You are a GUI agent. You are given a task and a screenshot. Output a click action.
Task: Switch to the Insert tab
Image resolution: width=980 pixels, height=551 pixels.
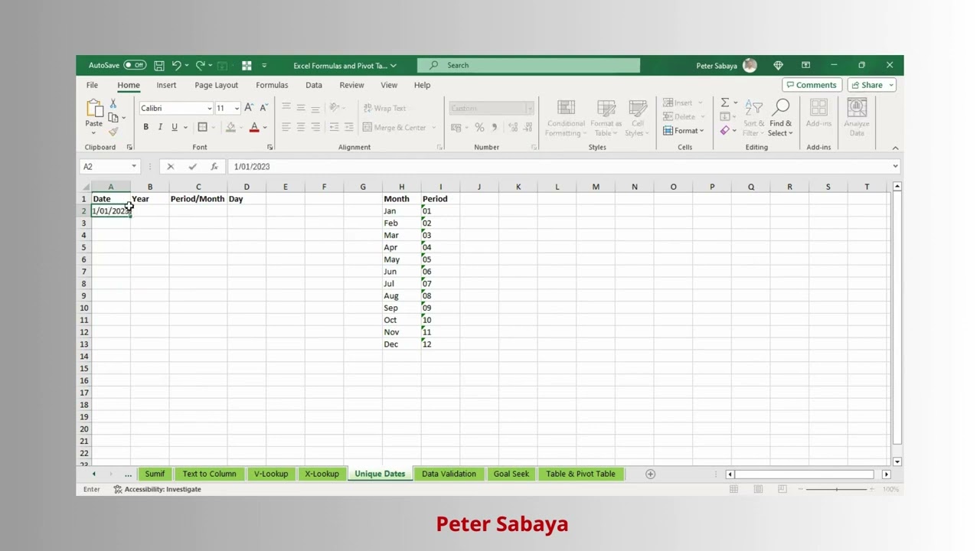point(166,85)
